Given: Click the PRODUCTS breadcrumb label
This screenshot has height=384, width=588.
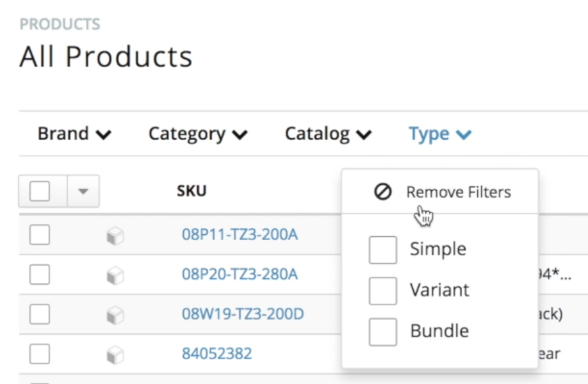Looking at the screenshot, I should coord(60,24).
